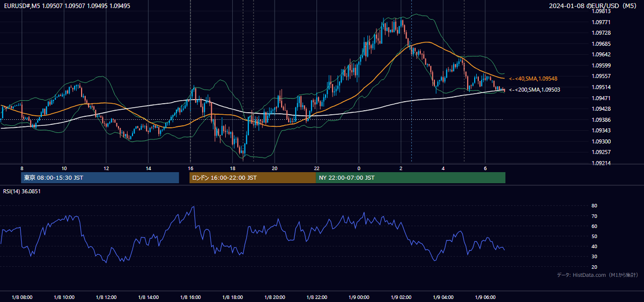Click hour tick 18 under the price chart
Screen dimensions: 644x302
[232, 168]
